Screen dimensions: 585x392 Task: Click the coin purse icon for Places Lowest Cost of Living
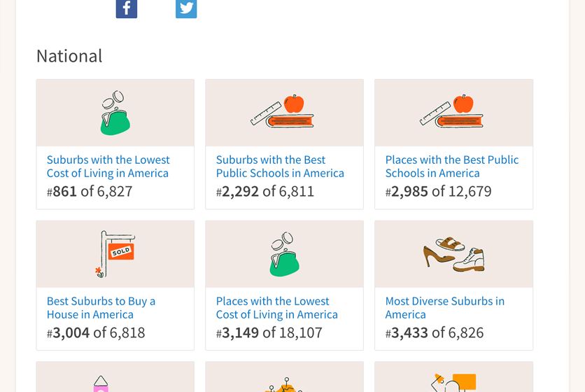tap(284, 254)
